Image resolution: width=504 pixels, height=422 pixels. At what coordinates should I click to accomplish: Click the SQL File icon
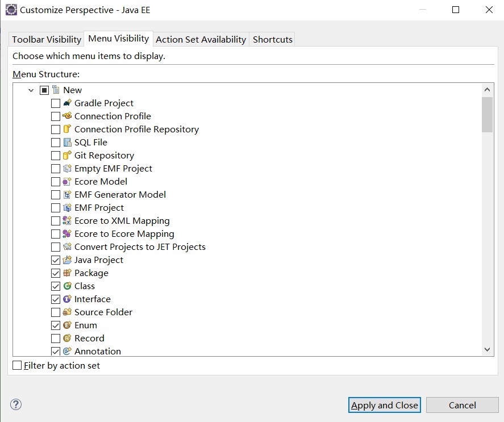tap(67, 142)
